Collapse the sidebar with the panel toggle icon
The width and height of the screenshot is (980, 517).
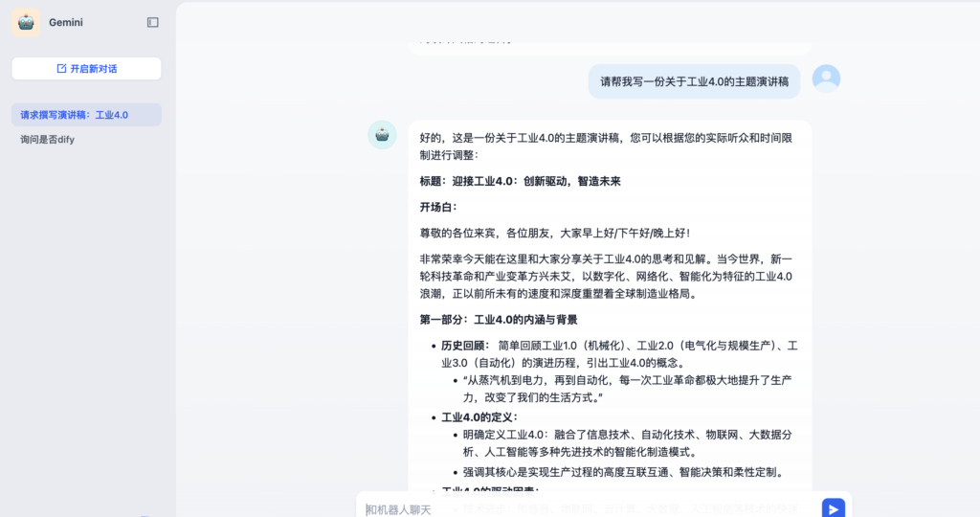(x=153, y=22)
